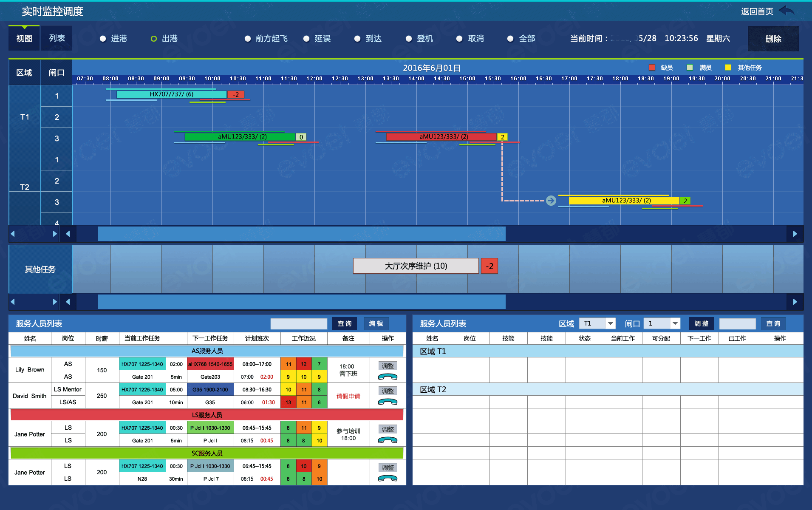Click the 删除 button

click(x=773, y=39)
